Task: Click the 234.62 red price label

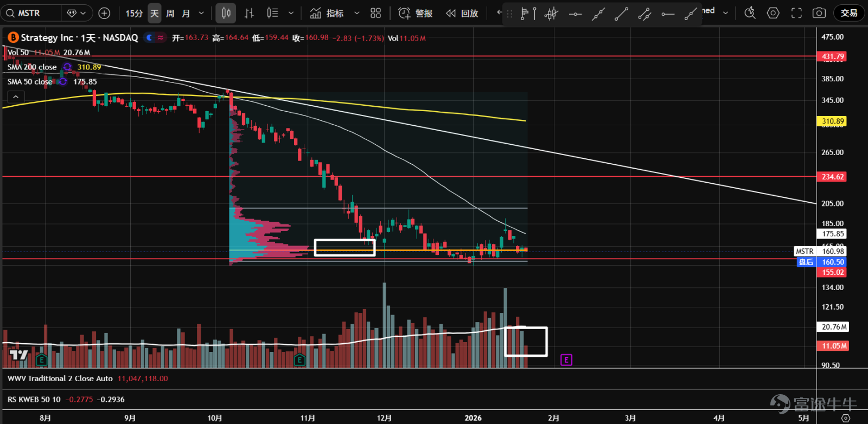Action: (832, 177)
